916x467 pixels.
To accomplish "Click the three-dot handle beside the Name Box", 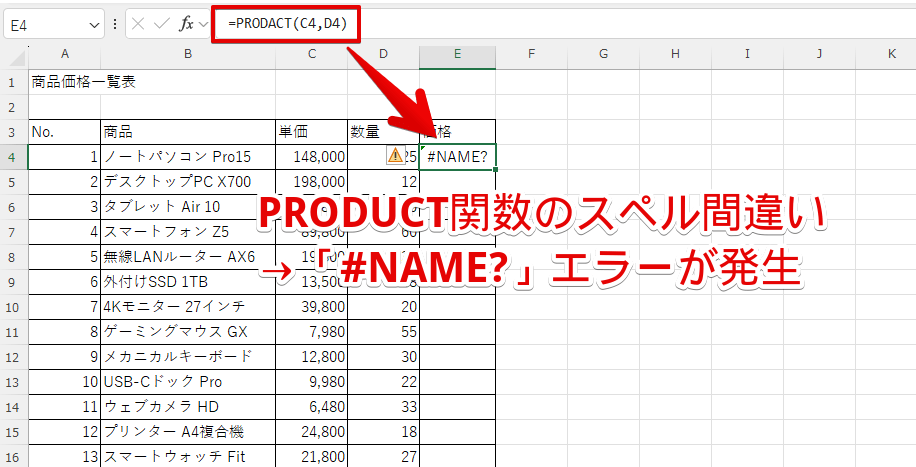I will 114,24.
